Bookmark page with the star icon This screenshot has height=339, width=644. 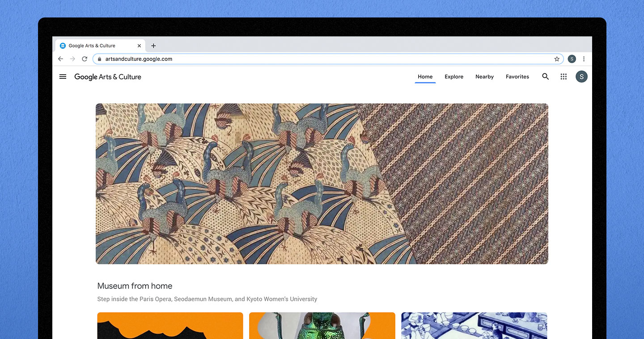tap(557, 59)
